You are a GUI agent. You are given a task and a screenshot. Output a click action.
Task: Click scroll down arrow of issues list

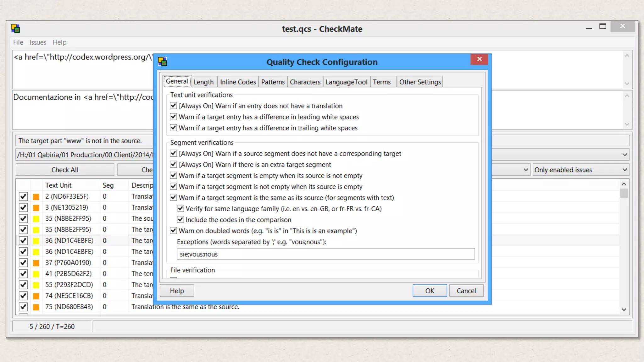pyautogui.click(x=624, y=310)
